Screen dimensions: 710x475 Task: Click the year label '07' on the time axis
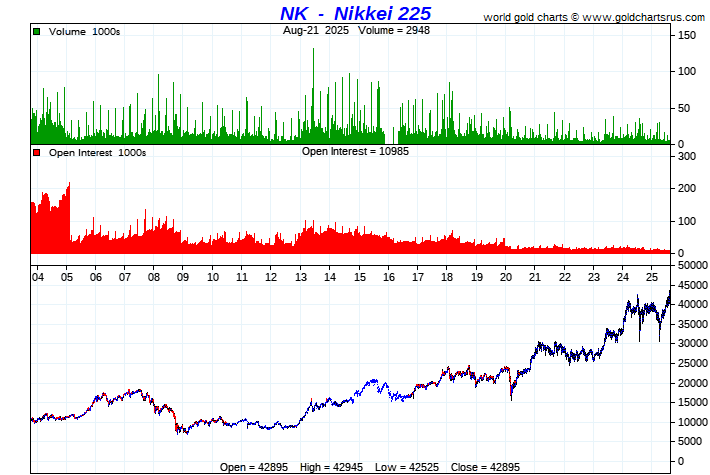[125, 277]
